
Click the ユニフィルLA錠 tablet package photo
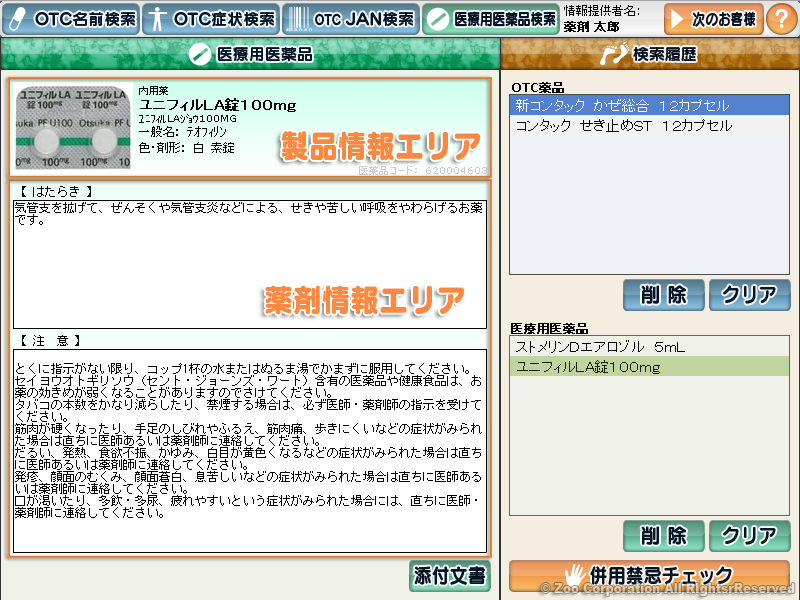tap(73, 127)
